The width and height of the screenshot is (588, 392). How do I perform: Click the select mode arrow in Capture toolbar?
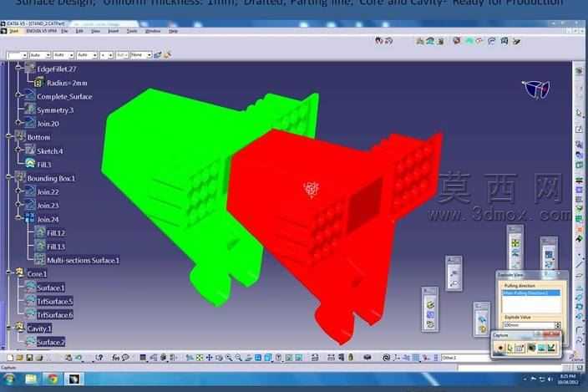pyautogui.click(x=509, y=348)
